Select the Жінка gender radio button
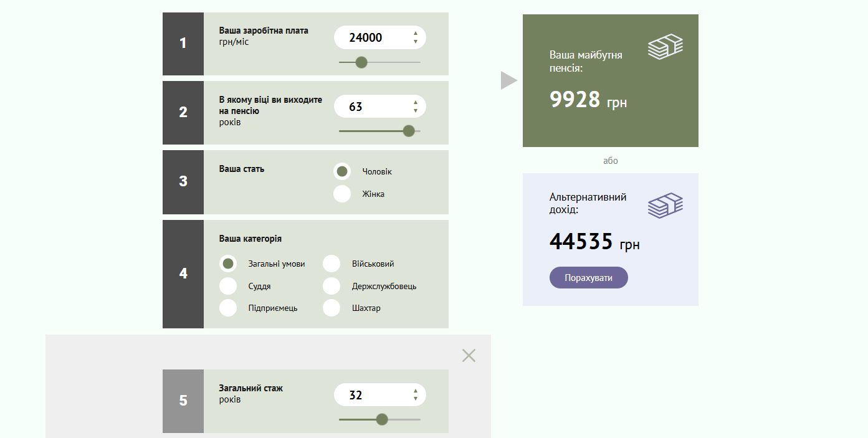This screenshot has height=438, width=868. point(342,194)
